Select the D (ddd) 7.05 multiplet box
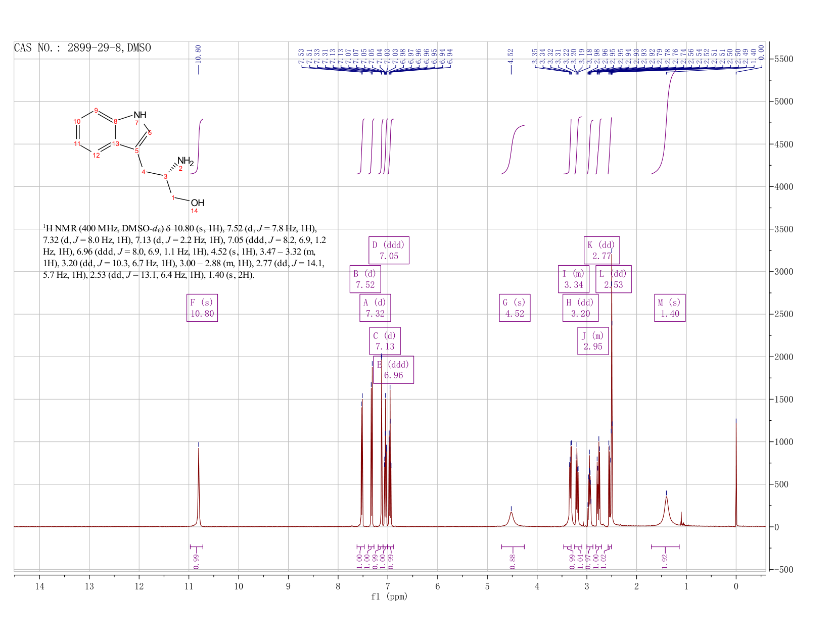Viewport: 834px width, 644px height. point(389,250)
